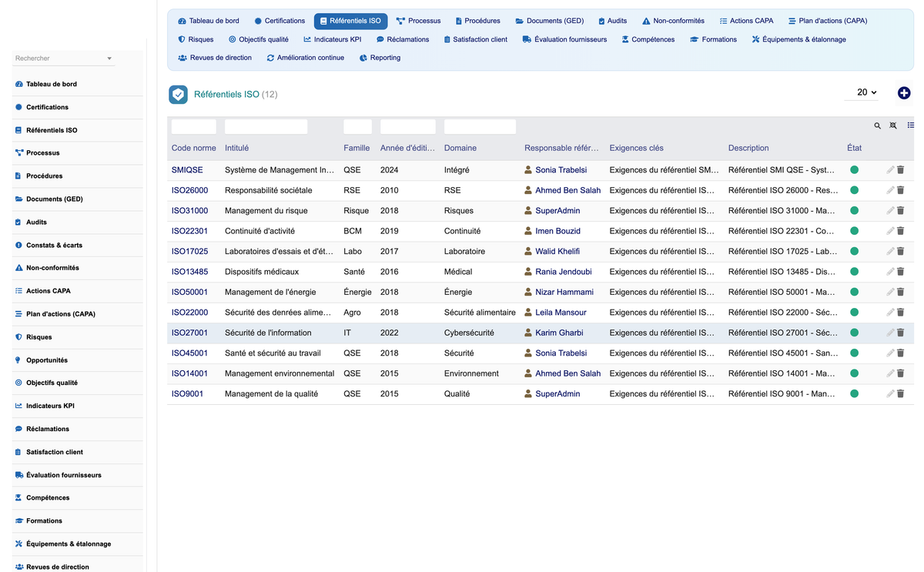Screen dimensions: 924x572
Task: Click the sidebar Opportunités lightbulb icon
Action: pos(18,360)
